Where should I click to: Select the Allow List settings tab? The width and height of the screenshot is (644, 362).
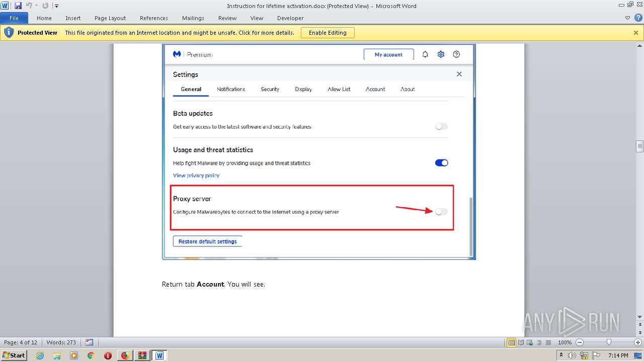339,89
